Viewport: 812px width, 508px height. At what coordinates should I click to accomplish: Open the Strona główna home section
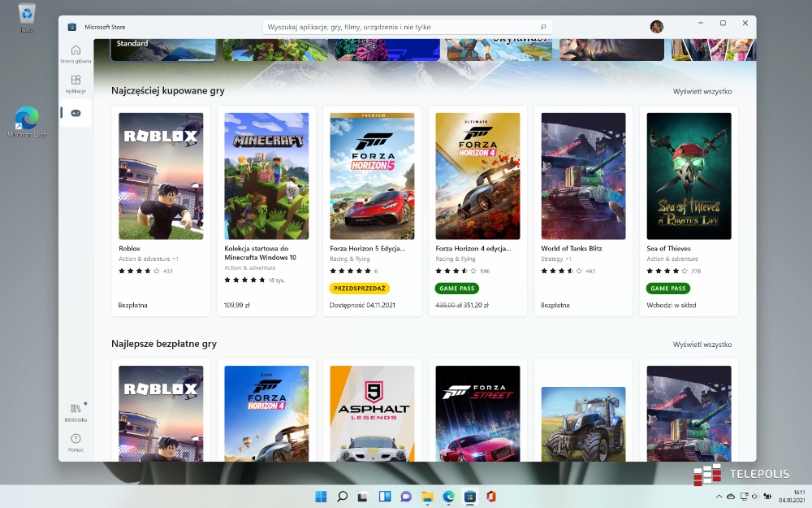pyautogui.click(x=76, y=54)
